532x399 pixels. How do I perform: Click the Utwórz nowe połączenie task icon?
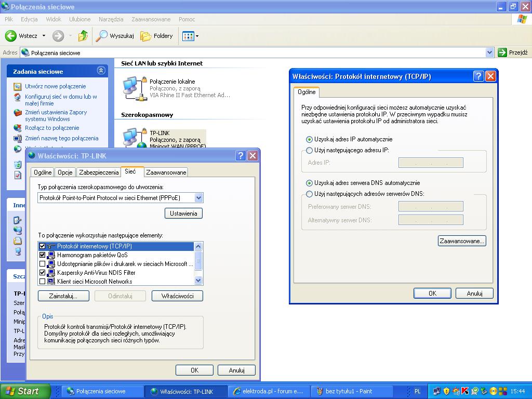pyautogui.click(x=17, y=87)
